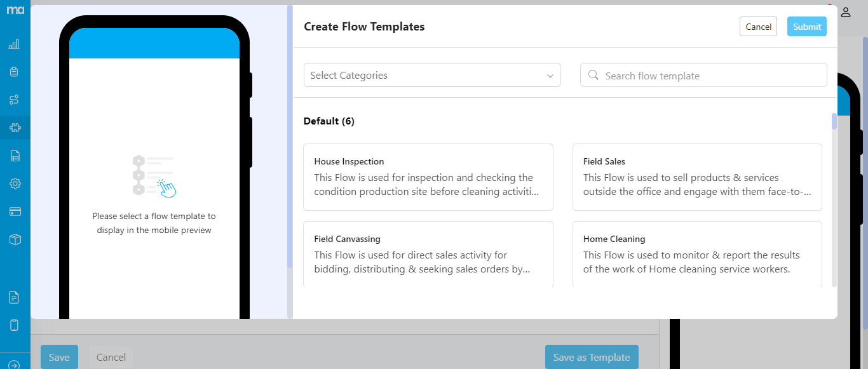Open the analytics bar chart icon
Screen dimensions: 868x369
click(x=14, y=43)
